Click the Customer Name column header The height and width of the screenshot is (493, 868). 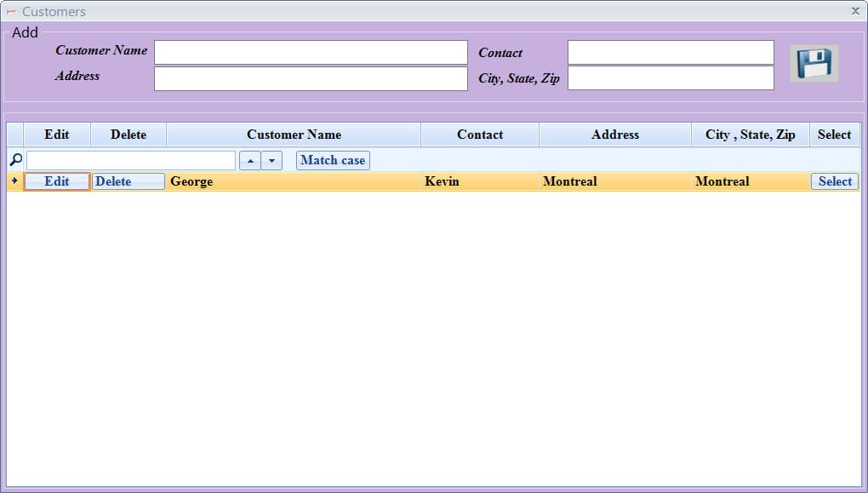pyautogui.click(x=294, y=135)
